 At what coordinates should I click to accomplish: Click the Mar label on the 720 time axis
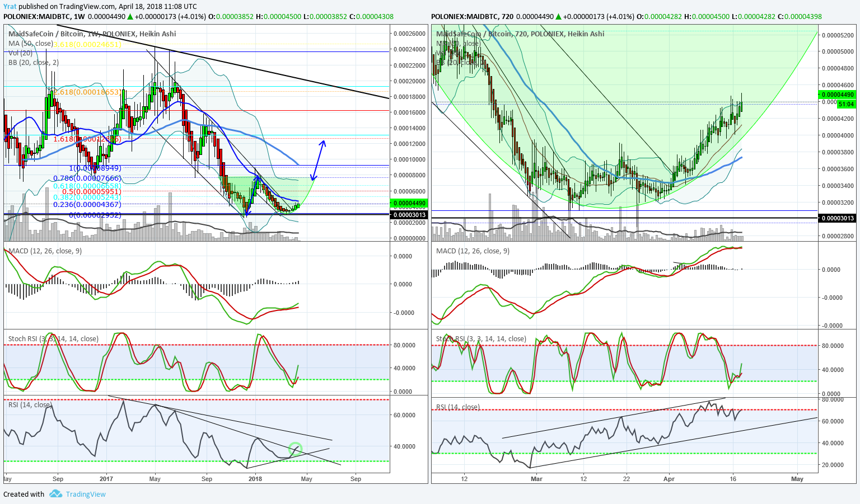pyautogui.click(x=536, y=479)
